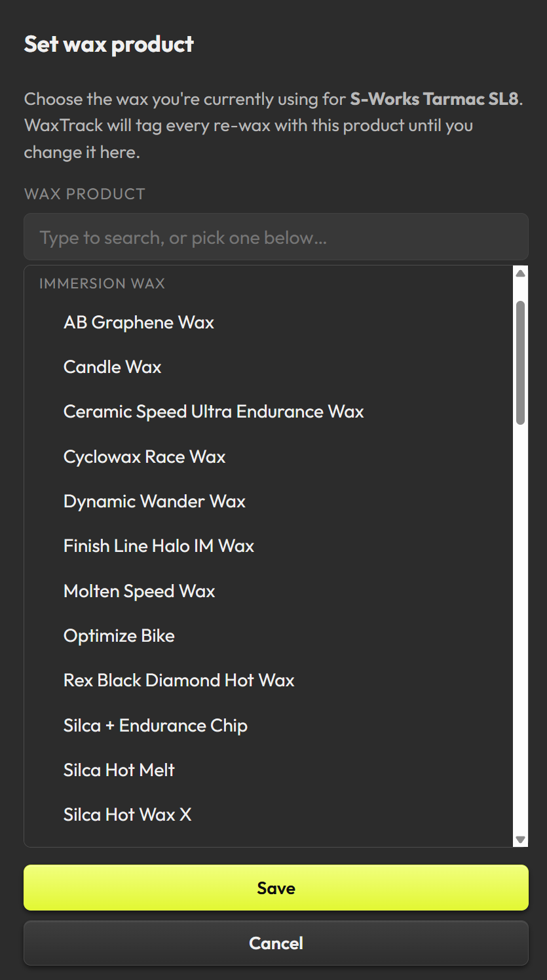Screen dimensions: 547x980
Task: Cancel the Set wax product dialog
Action: click(276, 943)
